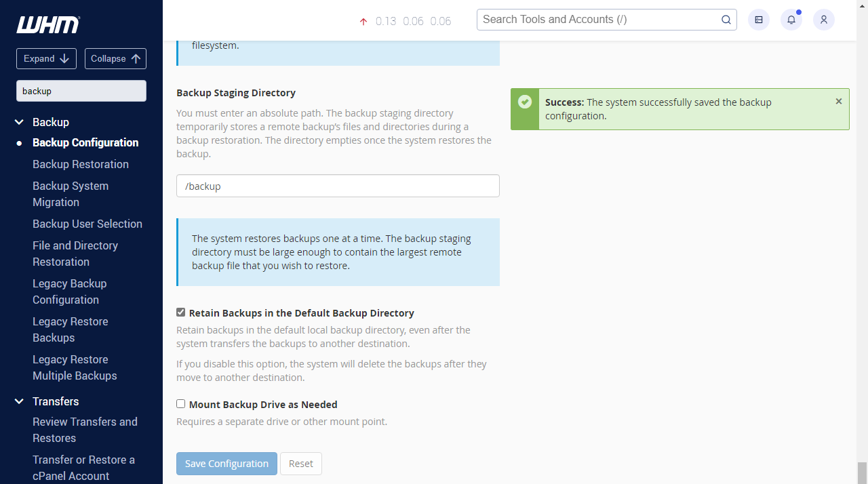
Task: Collapse the Backup section chevron
Action: click(x=18, y=122)
